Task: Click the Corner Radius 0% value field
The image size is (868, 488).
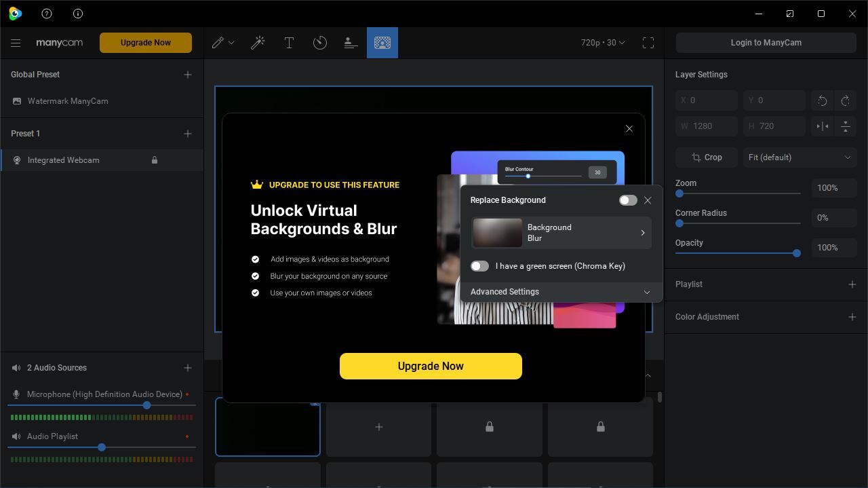Action: tap(834, 218)
